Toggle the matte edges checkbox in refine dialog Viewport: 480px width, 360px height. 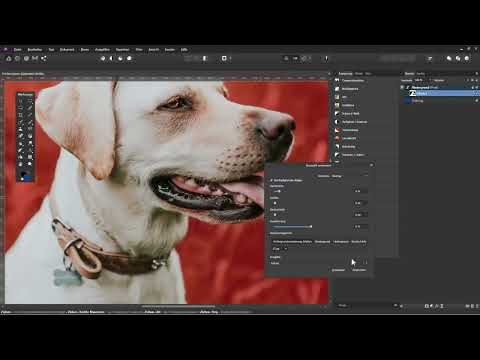coord(272,180)
